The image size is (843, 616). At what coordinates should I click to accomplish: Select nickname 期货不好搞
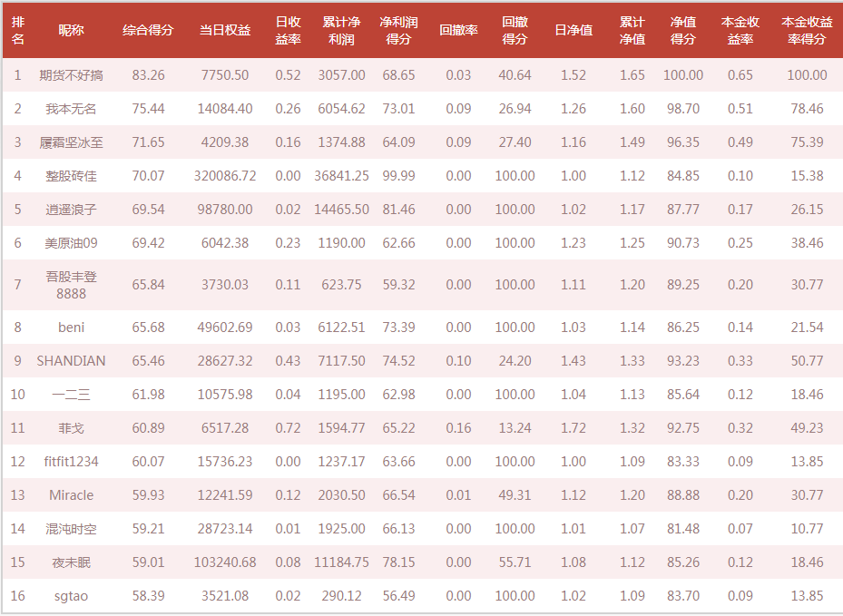point(71,75)
